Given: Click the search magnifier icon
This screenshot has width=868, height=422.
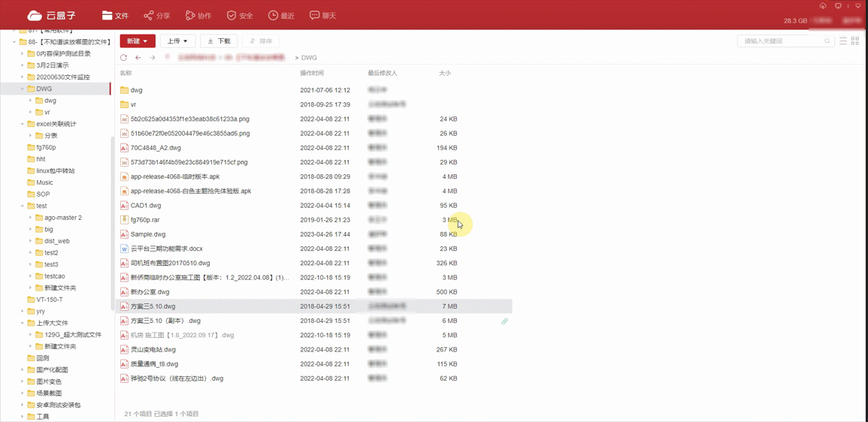Looking at the screenshot, I should (x=827, y=41).
